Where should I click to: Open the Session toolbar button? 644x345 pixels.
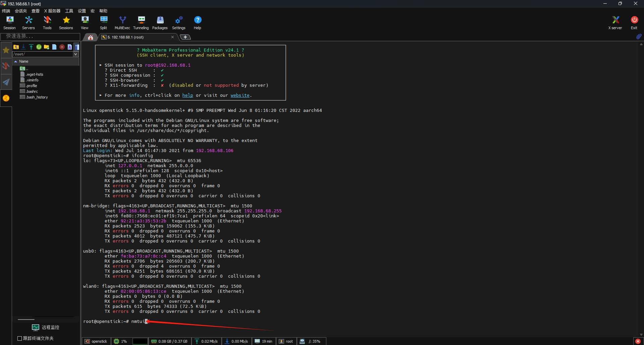tap(9, 23)
